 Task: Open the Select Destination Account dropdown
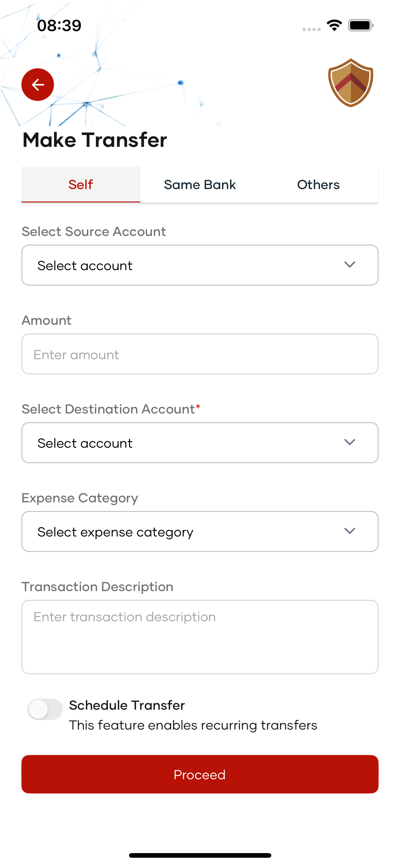[200, 443]
